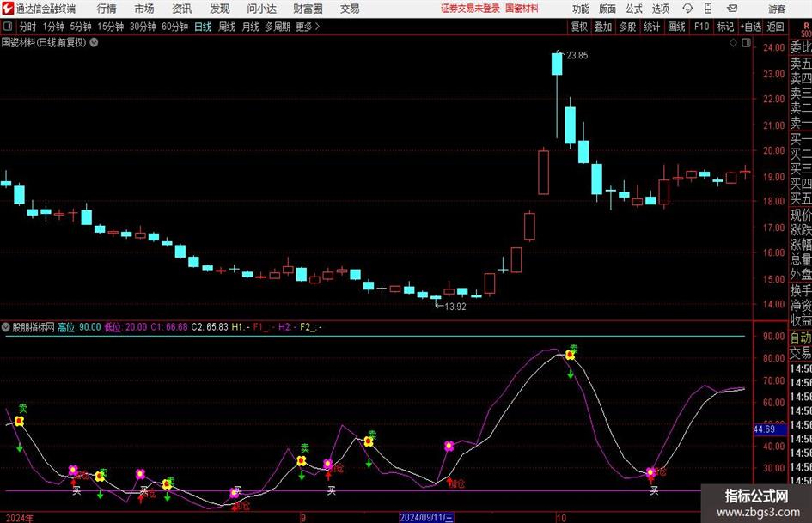Toggle the right info panel icon
This screenshot has height=523, width=812.
point(746,43)
